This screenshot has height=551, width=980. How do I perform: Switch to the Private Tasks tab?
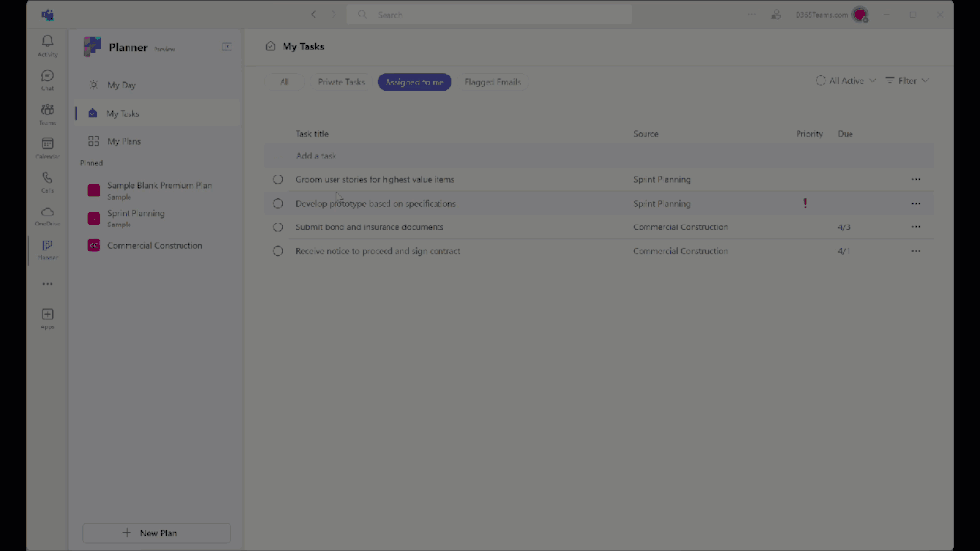(340, 81)
